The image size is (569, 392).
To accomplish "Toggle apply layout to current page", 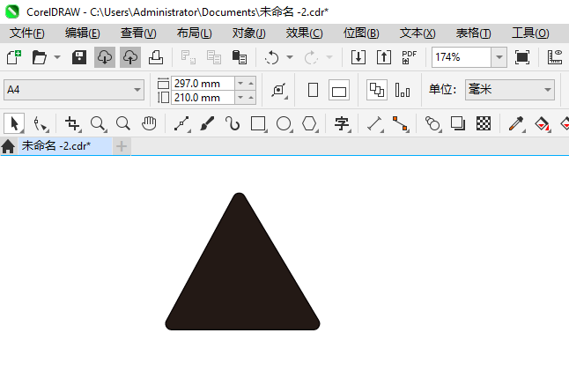I will coord(403,90).
